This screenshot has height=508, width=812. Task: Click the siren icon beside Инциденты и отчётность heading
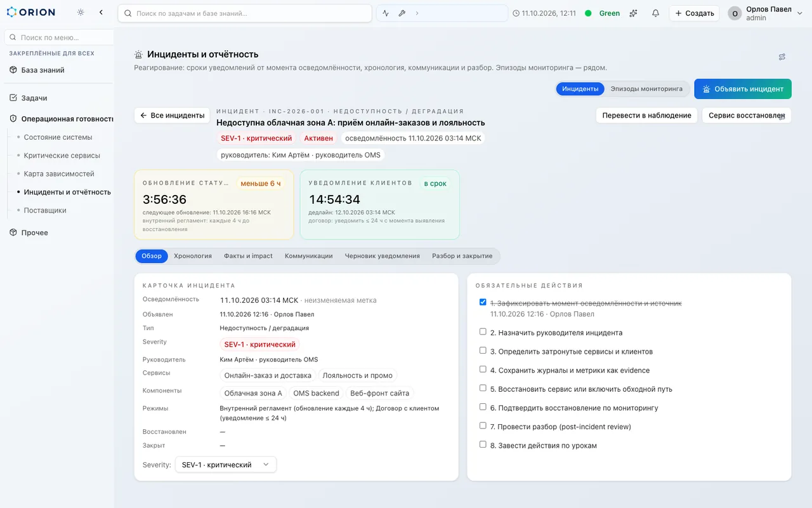point(139,55)
